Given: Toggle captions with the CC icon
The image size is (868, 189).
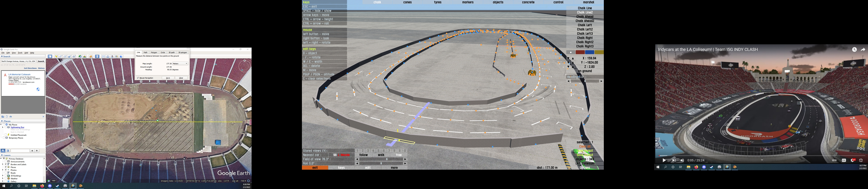Looking at the screenshot, I should pos(844,160).
